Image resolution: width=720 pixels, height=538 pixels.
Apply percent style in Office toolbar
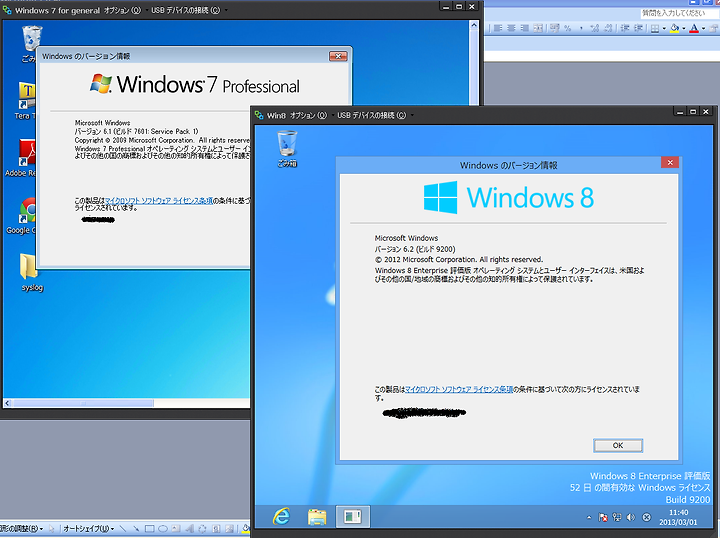pos(568,28)
